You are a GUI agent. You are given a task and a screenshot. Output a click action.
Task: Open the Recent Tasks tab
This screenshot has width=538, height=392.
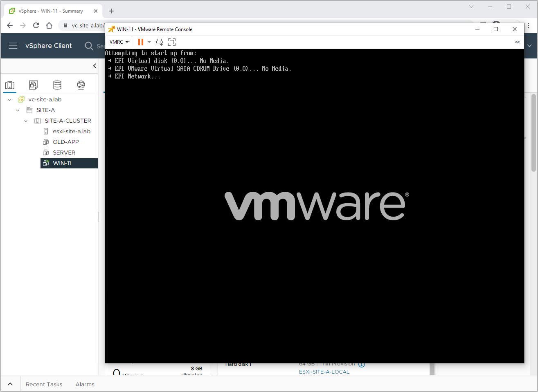coord(44,384)
